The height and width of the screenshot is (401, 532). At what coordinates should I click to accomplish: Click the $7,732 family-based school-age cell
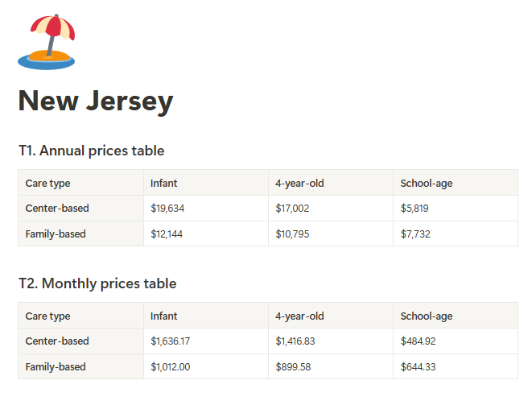(x=456, y=234)
